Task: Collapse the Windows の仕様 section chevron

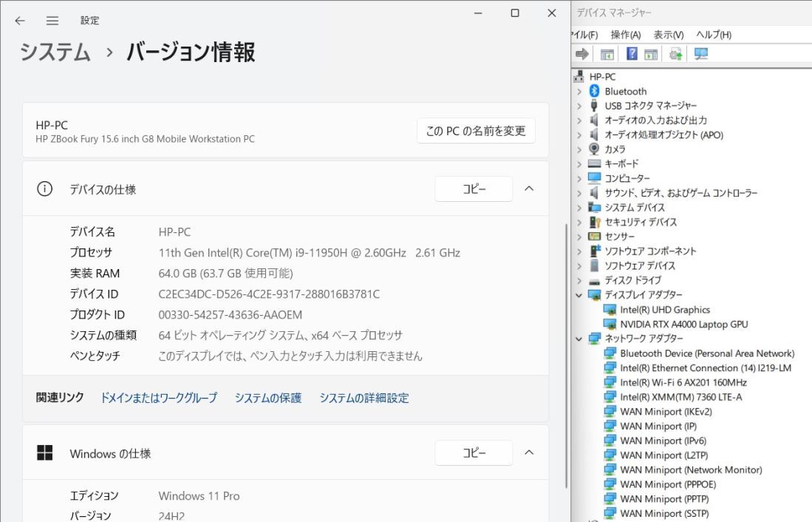Action: click(529, 452)
